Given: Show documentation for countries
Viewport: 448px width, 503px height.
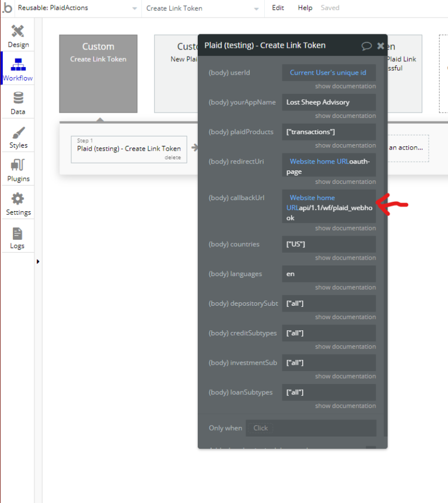Looking at the screenshot, I should click(x=345, y=258).
